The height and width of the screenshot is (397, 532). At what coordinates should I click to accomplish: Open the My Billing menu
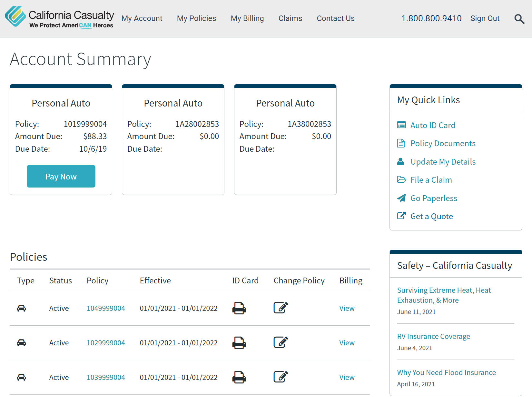click(247, 18)
